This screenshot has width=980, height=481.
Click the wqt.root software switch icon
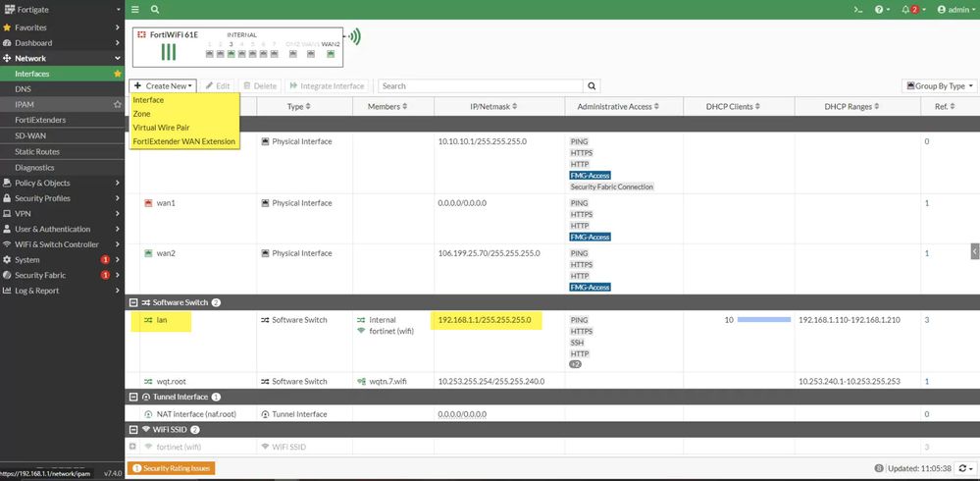(149, 382)
